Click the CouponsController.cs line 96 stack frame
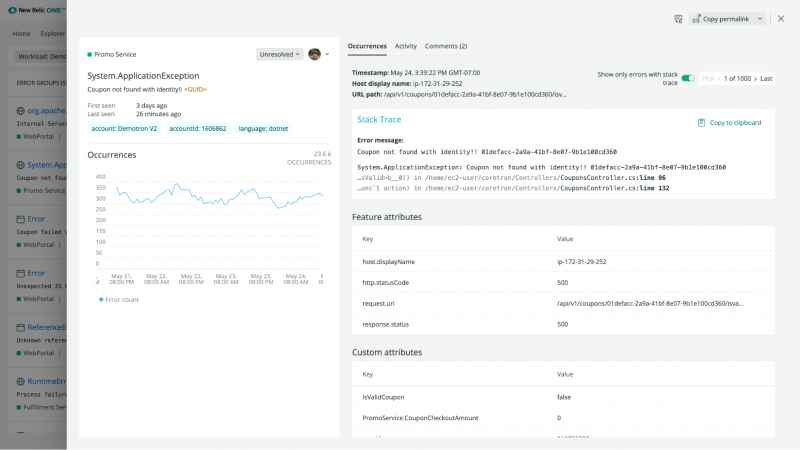Viewport: 800px width, 450px height. [511, 178]
